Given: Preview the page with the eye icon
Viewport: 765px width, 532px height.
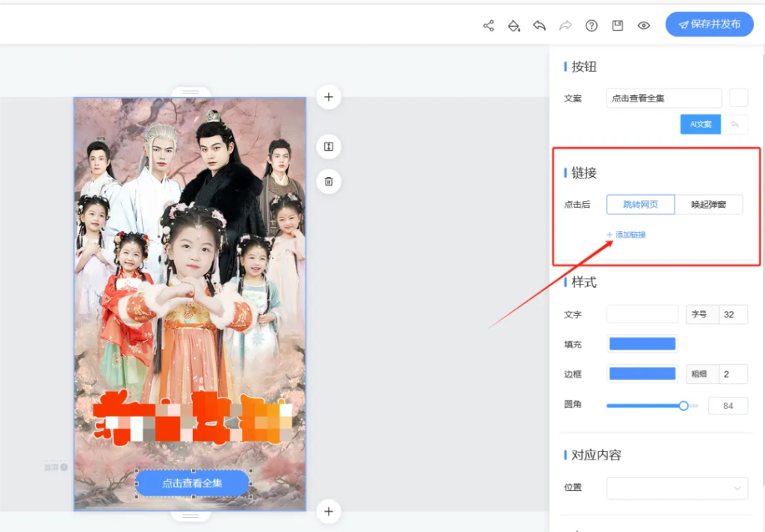Looking at the screenshot, I should tap(643, 25).
